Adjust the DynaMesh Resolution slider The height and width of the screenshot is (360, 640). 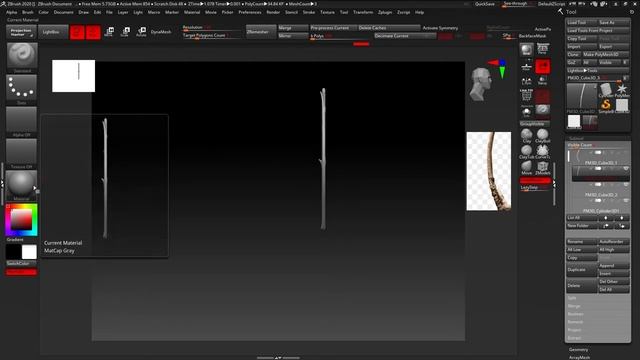coord(212,28)
